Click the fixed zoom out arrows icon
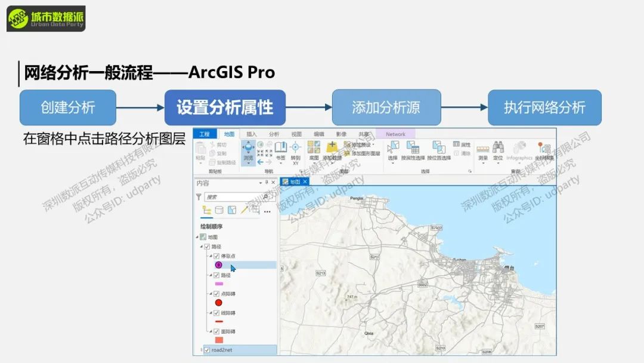This screenshot has height=363, width=644. [269, 153]
